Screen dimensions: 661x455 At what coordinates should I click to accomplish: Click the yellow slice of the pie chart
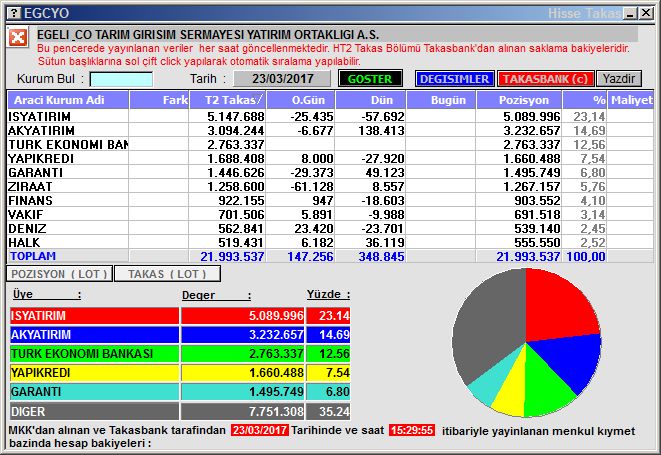click(x=513, y=394)
